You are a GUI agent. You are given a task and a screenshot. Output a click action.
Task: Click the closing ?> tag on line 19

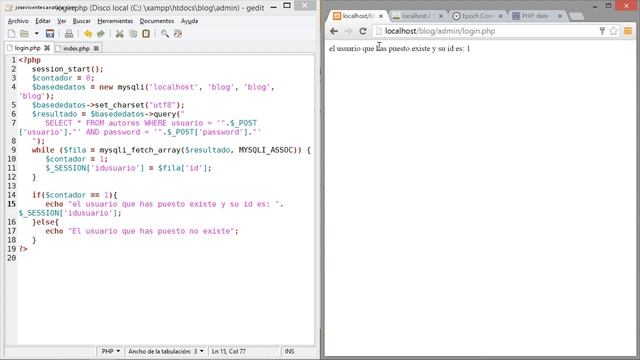(x=23, y=249)
